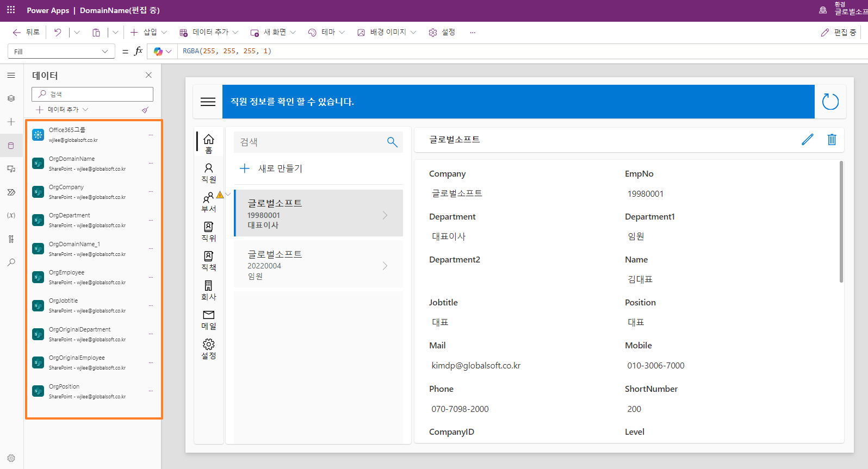This screenshot has height=469, width=868.
Task: Open the 데이터 추가 toolbar menu
Action: 209,33
